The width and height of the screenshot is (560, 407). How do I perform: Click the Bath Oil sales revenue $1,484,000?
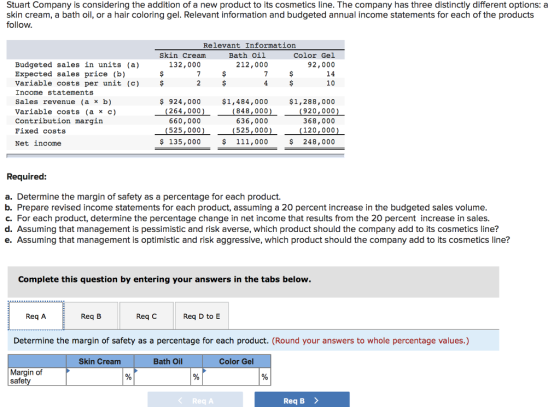coord(245,102)
